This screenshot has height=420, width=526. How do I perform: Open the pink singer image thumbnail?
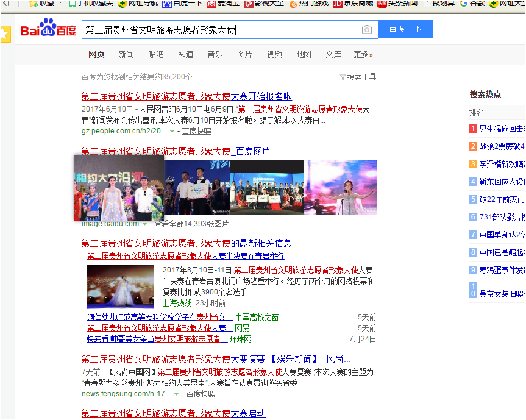(x=340, y=188)
